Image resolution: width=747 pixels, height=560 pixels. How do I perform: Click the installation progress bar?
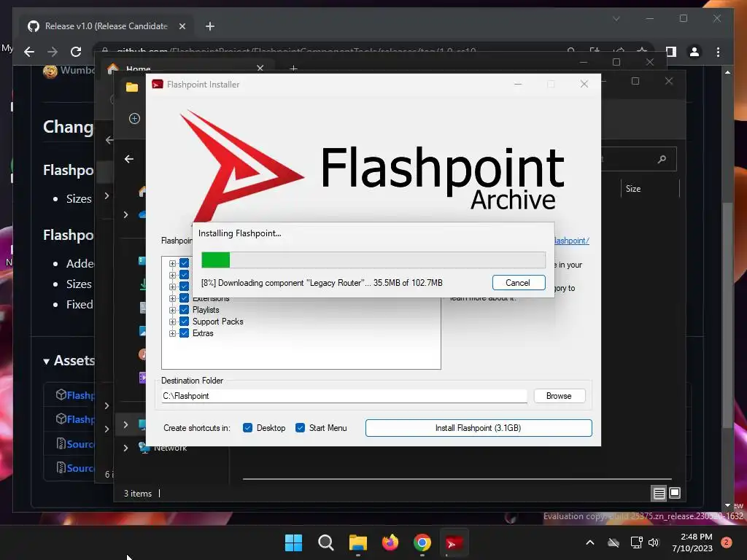tap(373, 260)
